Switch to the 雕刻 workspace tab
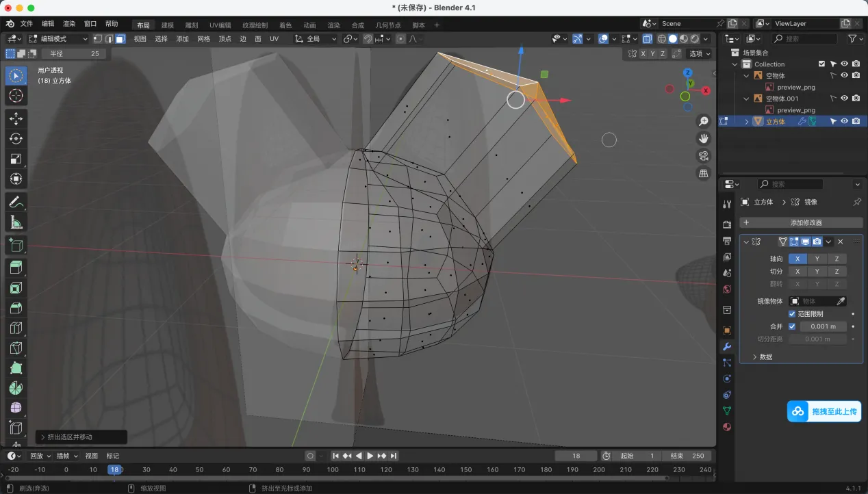 coord(192,25)
